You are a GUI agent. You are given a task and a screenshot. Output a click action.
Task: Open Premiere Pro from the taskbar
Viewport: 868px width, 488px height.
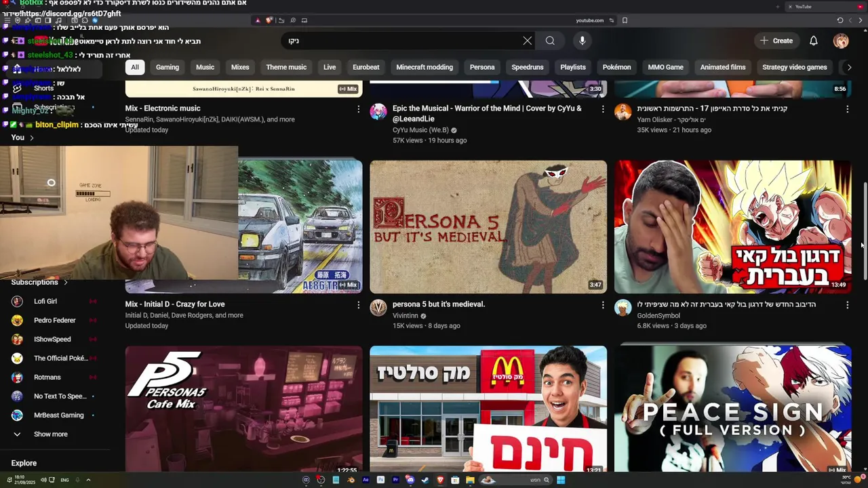(395, 480)
